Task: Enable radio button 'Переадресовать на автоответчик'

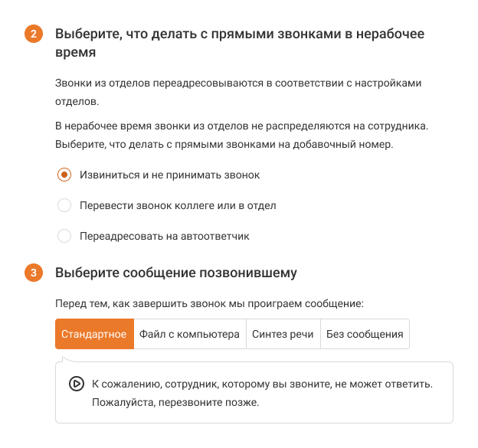Action: pos(65,236)
